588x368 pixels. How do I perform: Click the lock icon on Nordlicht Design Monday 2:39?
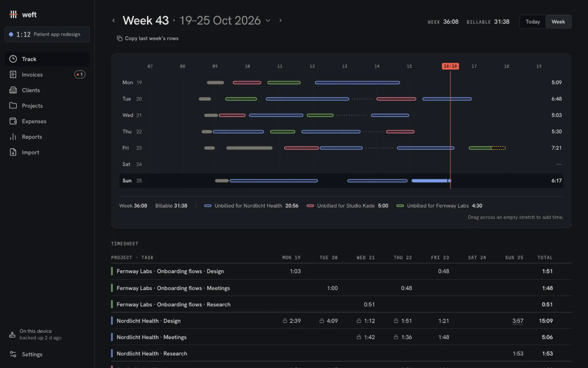click(x=285, y=321)
